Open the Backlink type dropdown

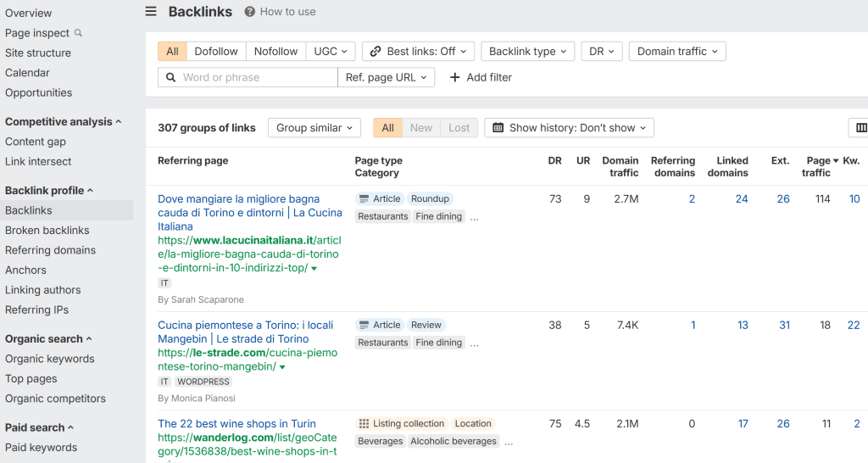click(x=527, y=52)
